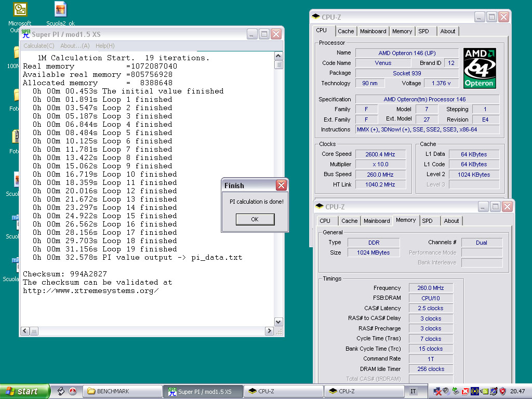Click the red square white-X tray icon
532x399 pixels.
(x=465, y=391)
